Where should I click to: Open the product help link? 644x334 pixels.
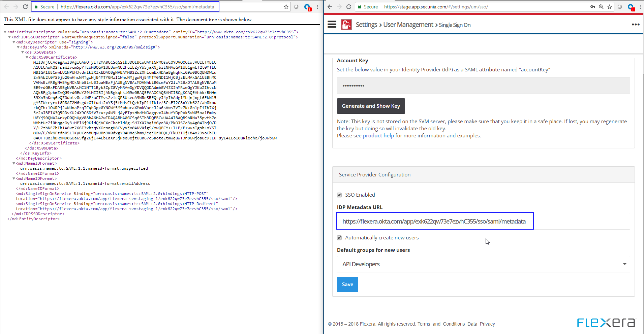point(378,136)
